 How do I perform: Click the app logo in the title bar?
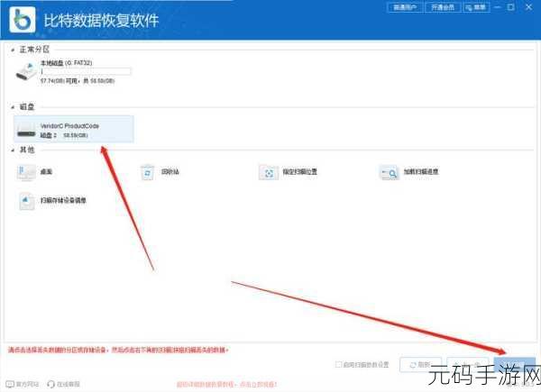coord(23,19)
